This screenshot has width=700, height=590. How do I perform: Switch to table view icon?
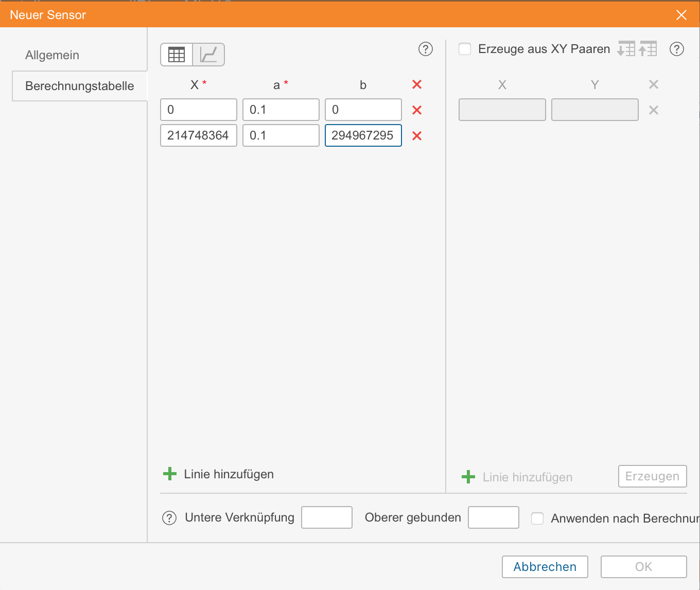tap(177, 55)
